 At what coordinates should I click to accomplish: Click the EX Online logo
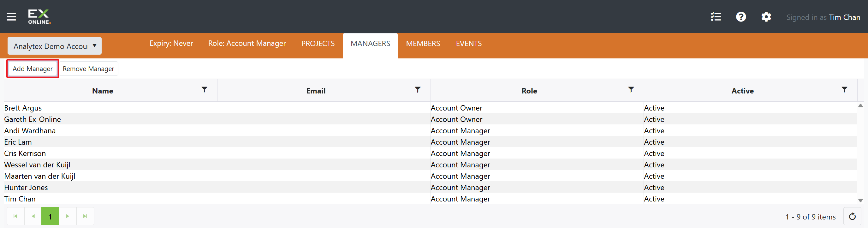pyautogui.click(x=39, y=17)
